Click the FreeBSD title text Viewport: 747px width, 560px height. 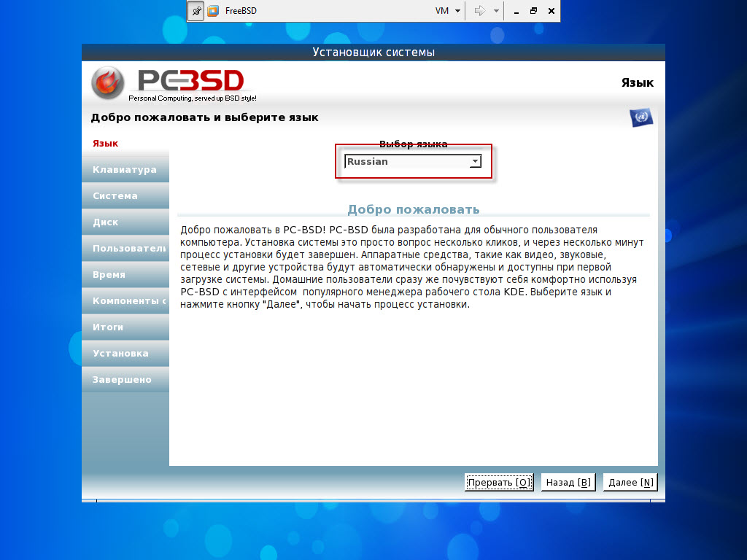(241, 10)
